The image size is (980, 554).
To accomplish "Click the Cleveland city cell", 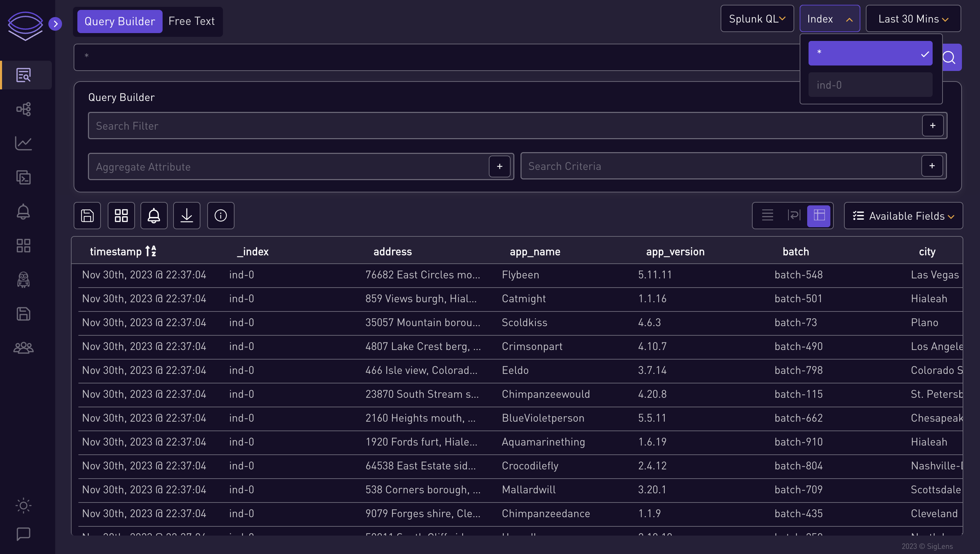I will (x=934, y=514).
